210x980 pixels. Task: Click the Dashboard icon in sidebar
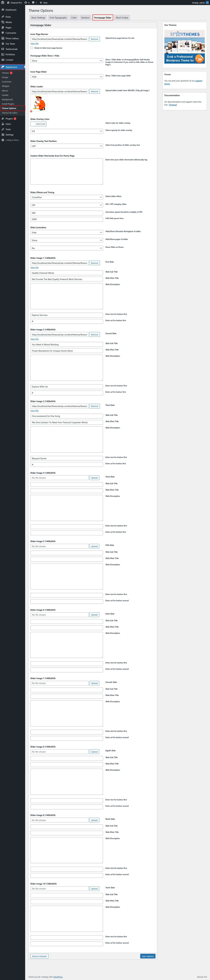pos(3,9)
